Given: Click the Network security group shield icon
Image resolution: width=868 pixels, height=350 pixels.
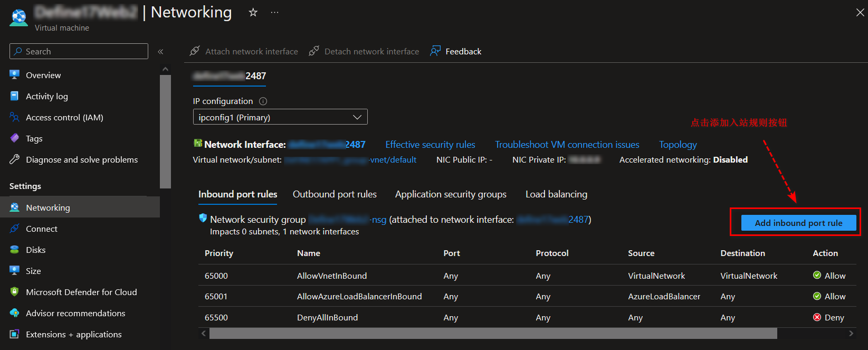Looking at the screenshot, I should (203, 218).
